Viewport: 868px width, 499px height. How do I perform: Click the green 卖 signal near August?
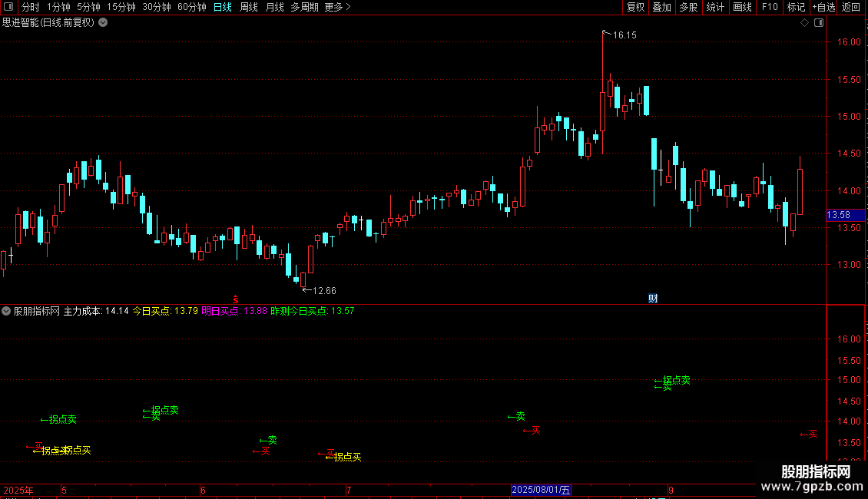point(516,417)
